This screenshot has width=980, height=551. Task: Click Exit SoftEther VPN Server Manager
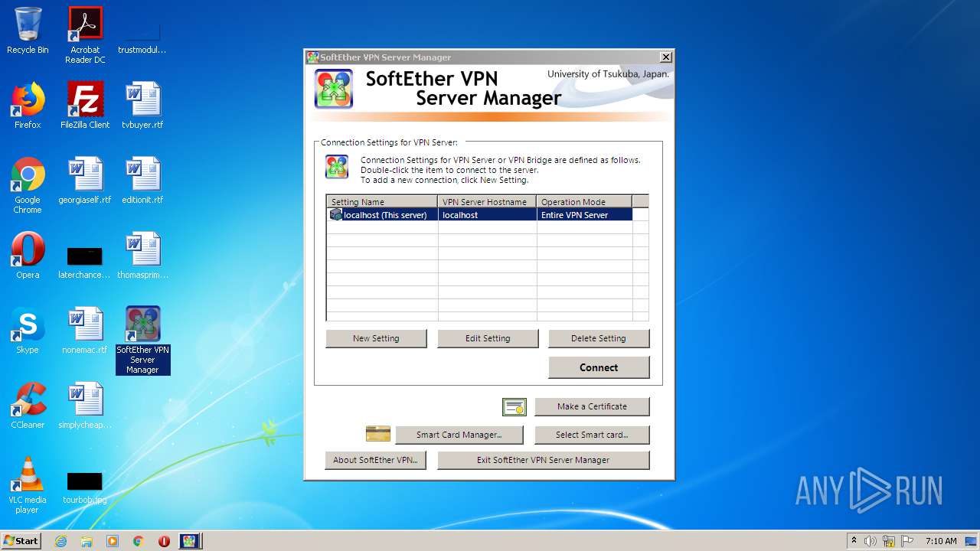[544, 460]
